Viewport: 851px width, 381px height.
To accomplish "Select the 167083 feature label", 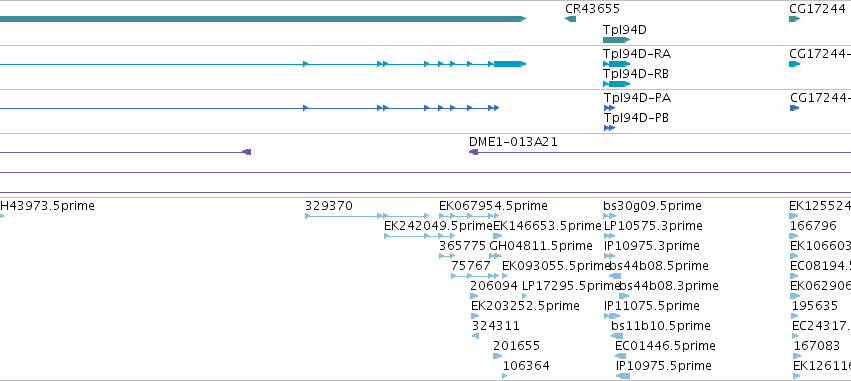I will coord(816,346).
